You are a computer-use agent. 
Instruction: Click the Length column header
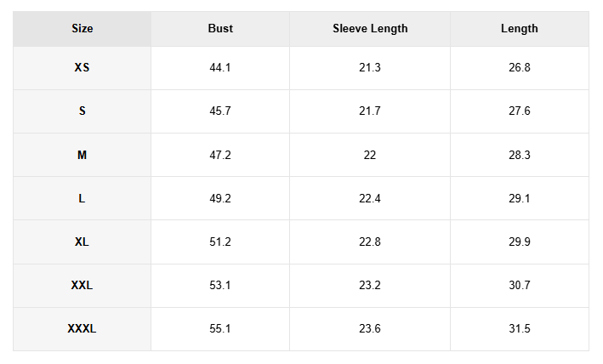[520, 29]
